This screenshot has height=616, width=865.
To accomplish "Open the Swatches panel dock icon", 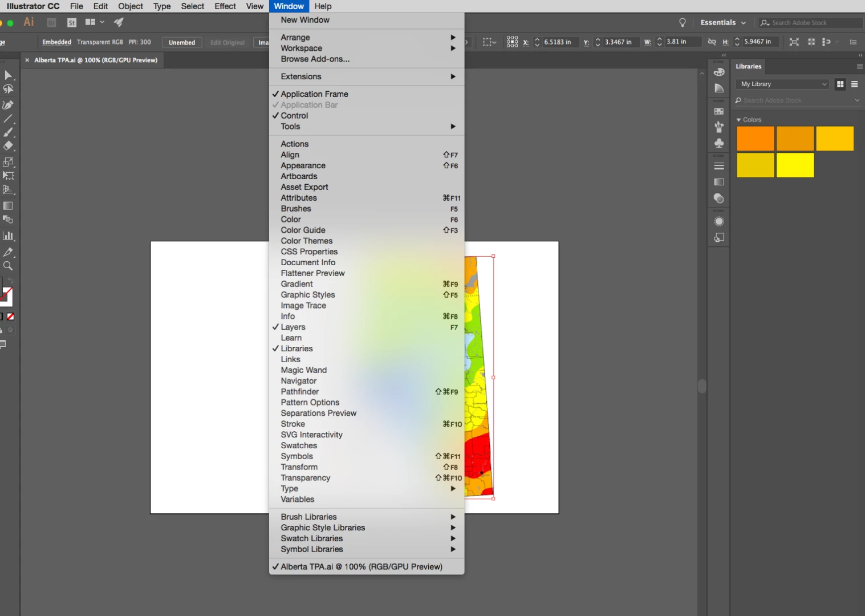I will [x=719, y=111].
